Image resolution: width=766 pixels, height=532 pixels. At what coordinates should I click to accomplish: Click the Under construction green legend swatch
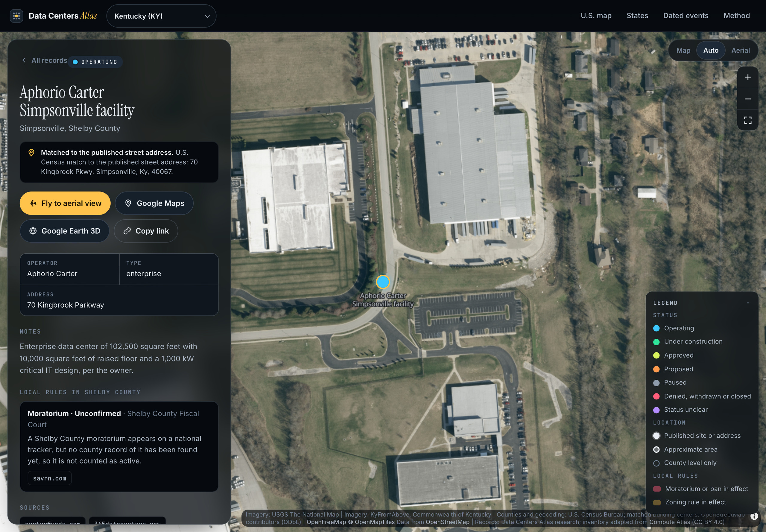(656, 342)
